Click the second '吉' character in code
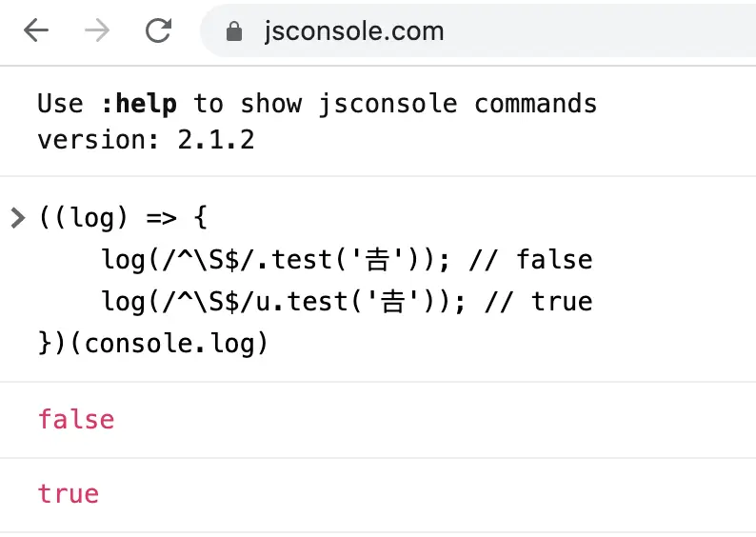Image resolution: width=756 pixels, height=537 pixels. coord(393,302)
